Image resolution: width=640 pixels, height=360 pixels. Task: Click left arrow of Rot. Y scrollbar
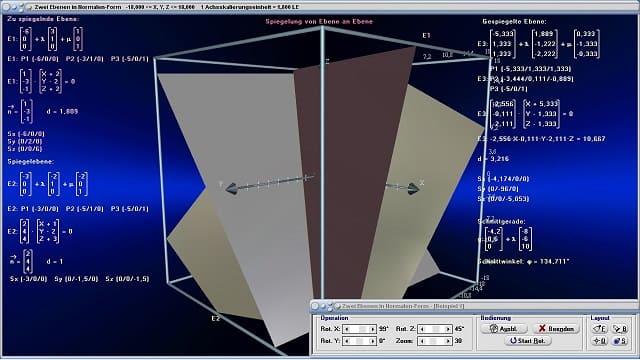347,341
